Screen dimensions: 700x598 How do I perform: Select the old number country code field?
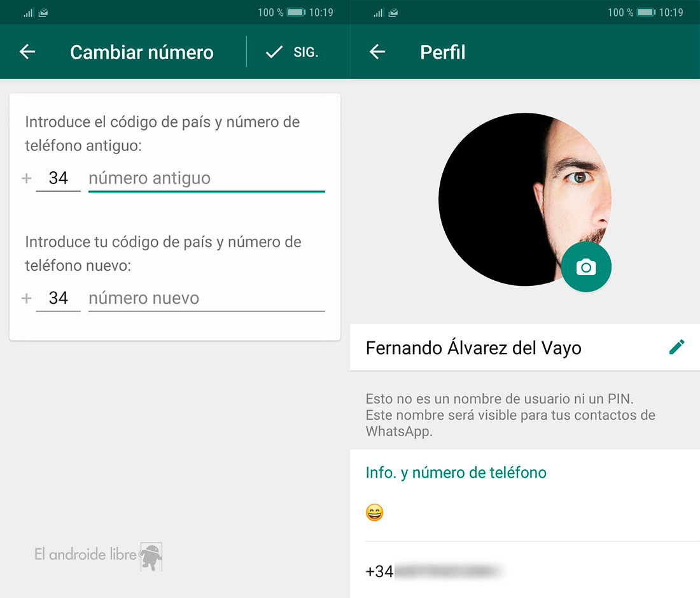click(58, 178)
